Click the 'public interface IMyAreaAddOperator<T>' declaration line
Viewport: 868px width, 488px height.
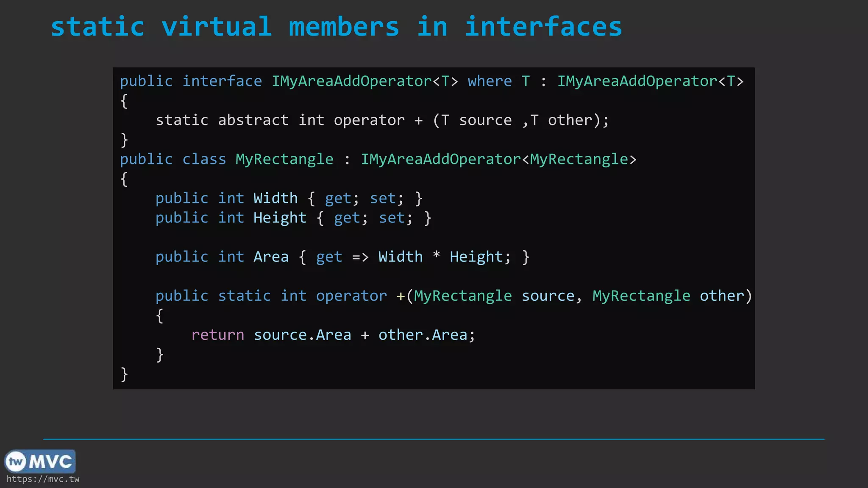point(432,81)
